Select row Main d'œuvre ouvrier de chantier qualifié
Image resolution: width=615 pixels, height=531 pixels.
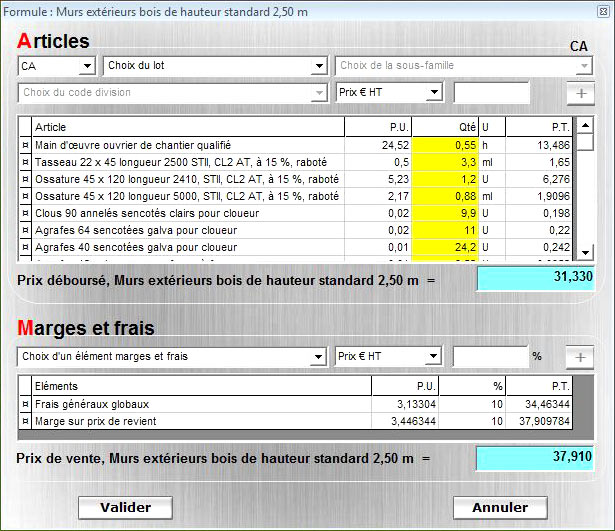pyautogui.click(x=296, y=145)
